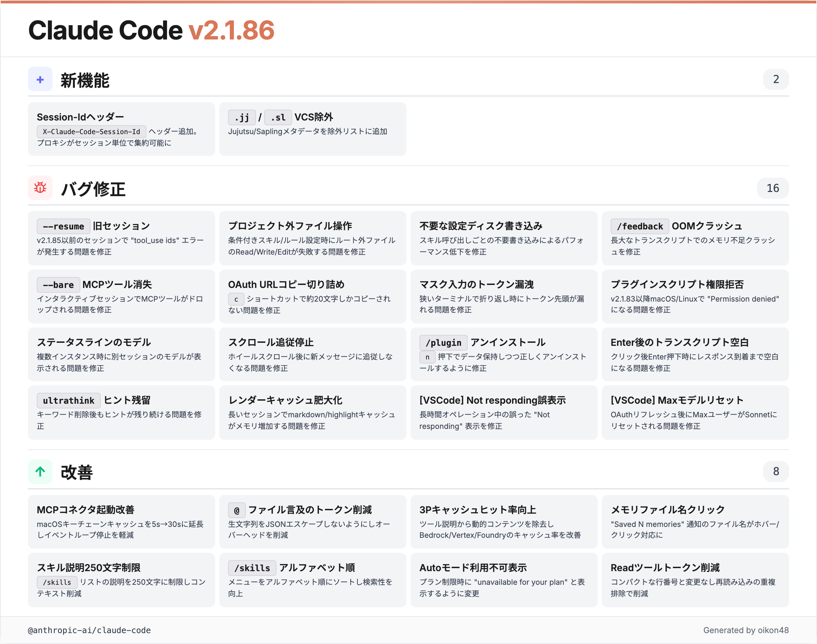
Task: Click the スキル説明250文字制限 card title
Action: (89, 567)
